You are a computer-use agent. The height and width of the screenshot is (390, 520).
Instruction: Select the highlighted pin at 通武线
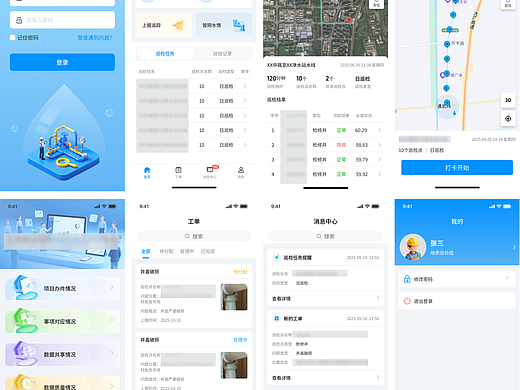pyautogui.click(x=447, y=103)
